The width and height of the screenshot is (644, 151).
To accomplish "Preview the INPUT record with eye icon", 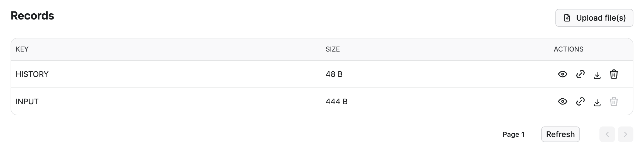I will coord(562,101).
